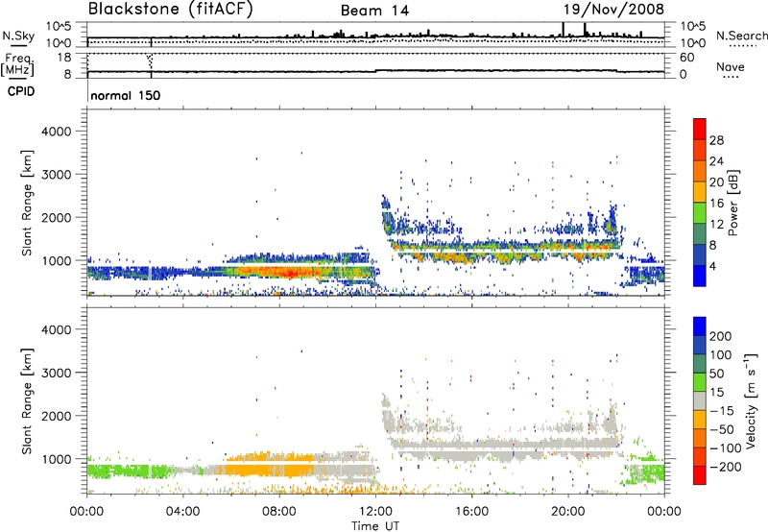The width and height of the screenshot is (768, 532).
Task: Click the 'Time UT' axis title
Action: pos(375,526)
